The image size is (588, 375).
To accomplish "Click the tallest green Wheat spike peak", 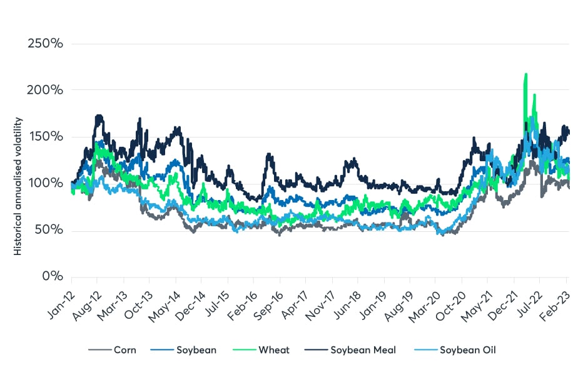I will 526,74.
